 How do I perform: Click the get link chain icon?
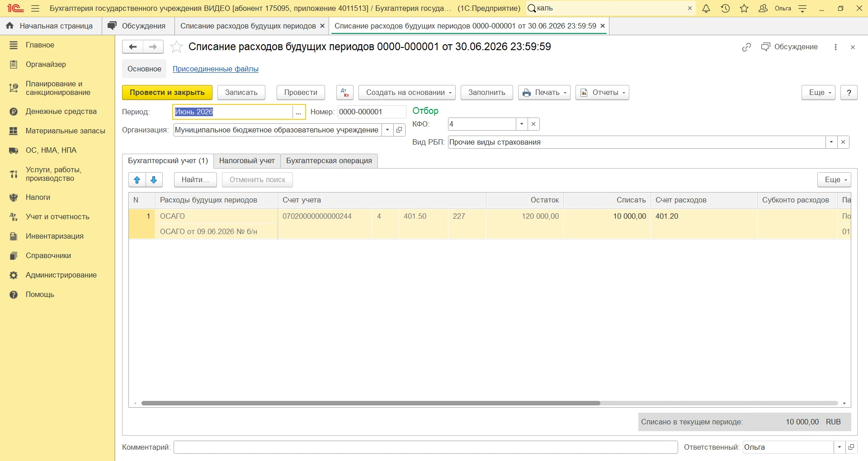746,47
